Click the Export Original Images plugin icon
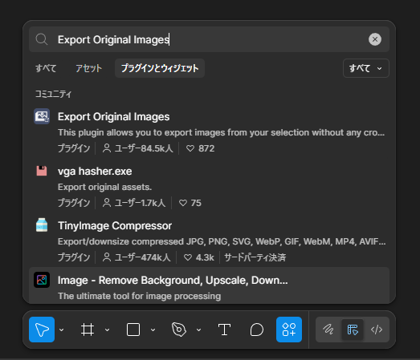This screenshot has width=420, height=360. [x=42, y=116]
